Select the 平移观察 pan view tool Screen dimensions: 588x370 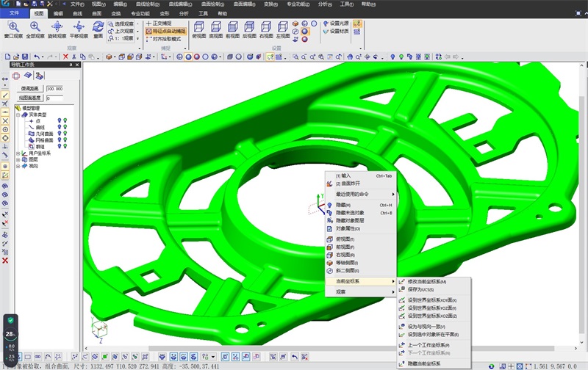79,26
